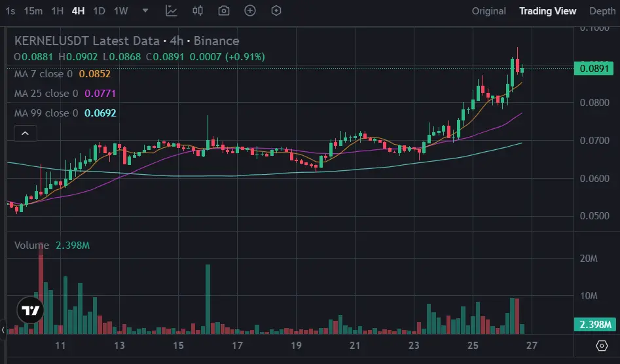Take a chart snapshot with camera icon

click(224, 10)
